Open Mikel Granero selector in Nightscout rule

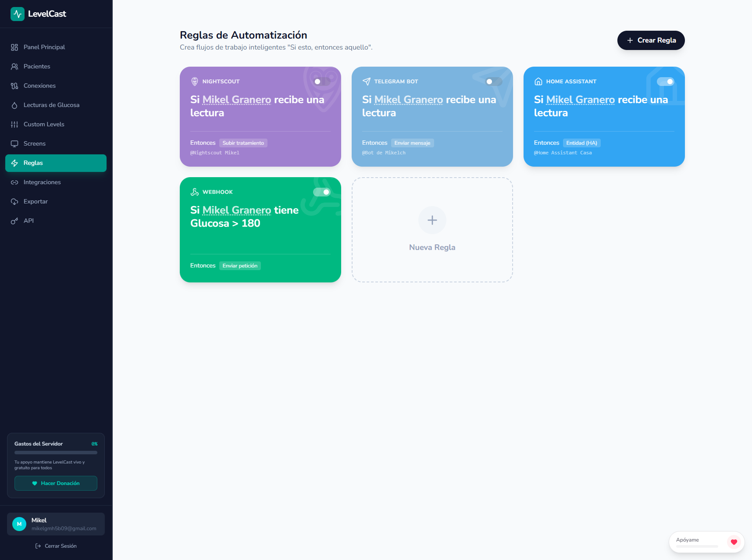pyautogui.click(x=237, y=100)
